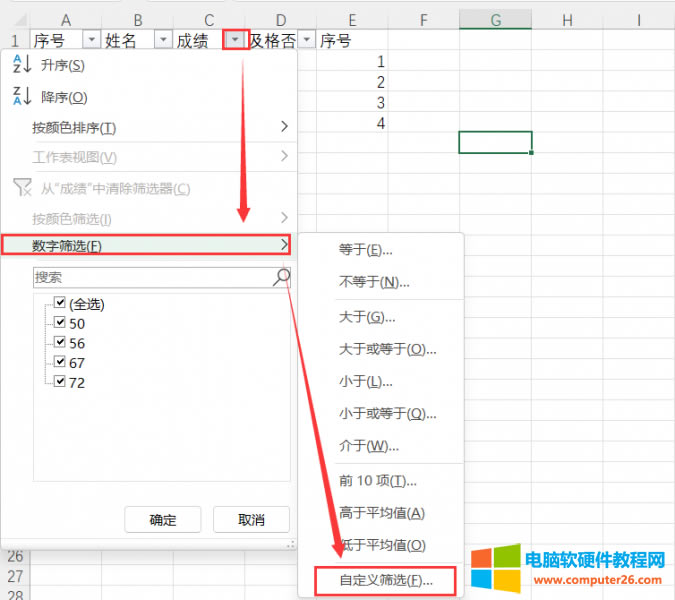Click the ascending sort (升序) icon
The width and height of the screenshot is (675, 600).
(x=22, y=65)
